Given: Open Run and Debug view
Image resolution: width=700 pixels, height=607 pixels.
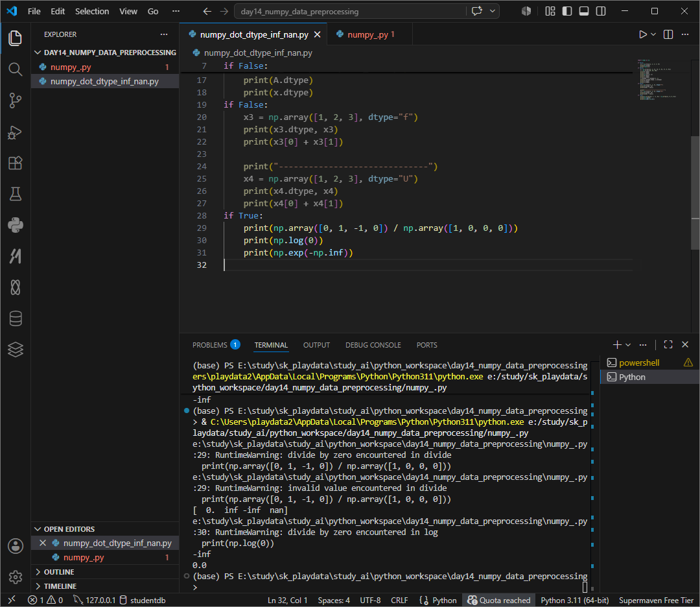Looking at the screenshot, I should pos(15,132).
